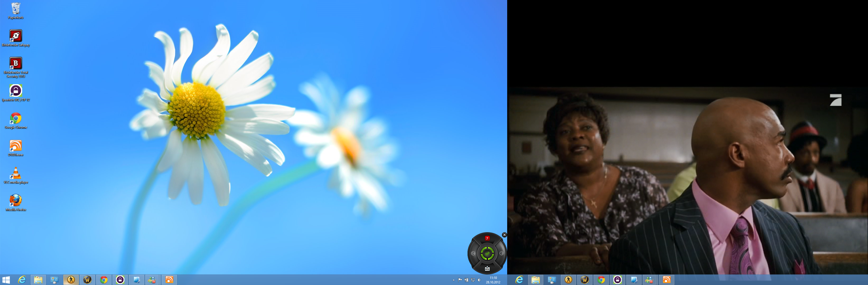The image size is (868, 285).
Task: Open the DVBViewer desktop shortcut
Action: click(16, 146)
